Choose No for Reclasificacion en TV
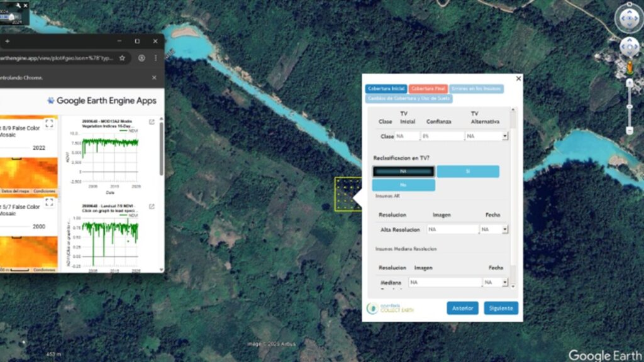The image size is (644, 362). coord(403,185)
